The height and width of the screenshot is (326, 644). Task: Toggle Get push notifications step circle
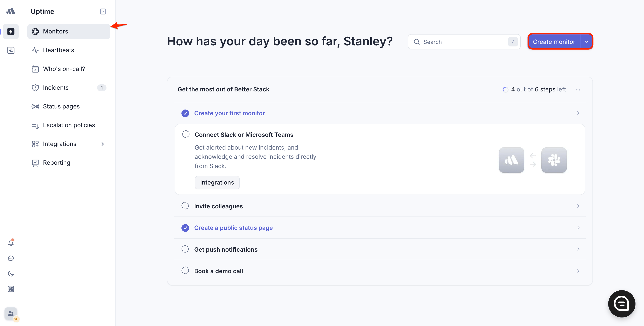click(185, 249)
